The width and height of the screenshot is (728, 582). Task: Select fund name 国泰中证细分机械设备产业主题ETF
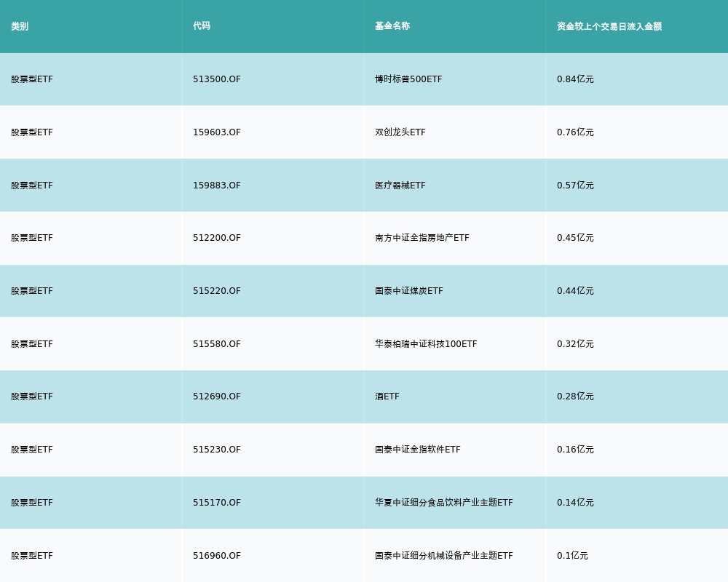[x=444, y=556]
